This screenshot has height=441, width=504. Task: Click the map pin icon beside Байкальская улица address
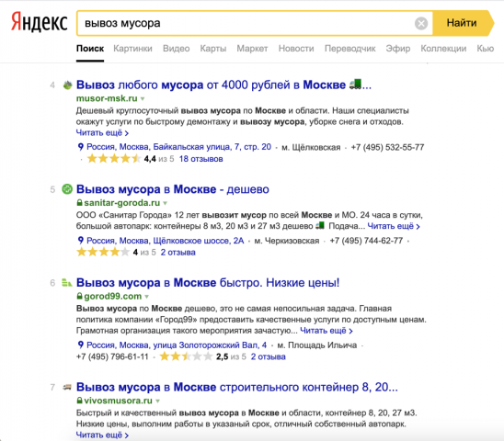click(81, 147)
